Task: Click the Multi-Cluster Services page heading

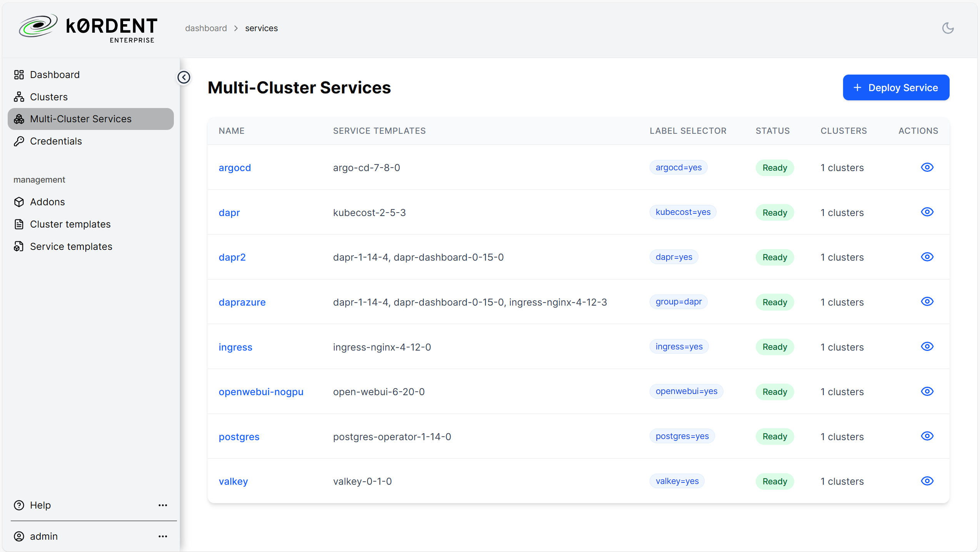Action: tap(299, 88)
